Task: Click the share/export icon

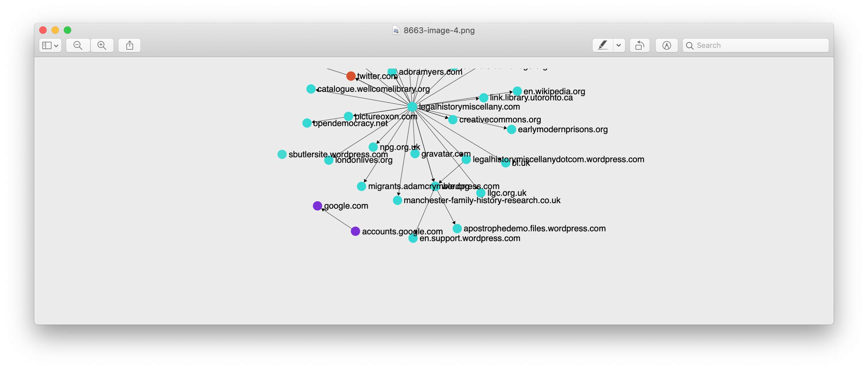Action: pos(129,45)
